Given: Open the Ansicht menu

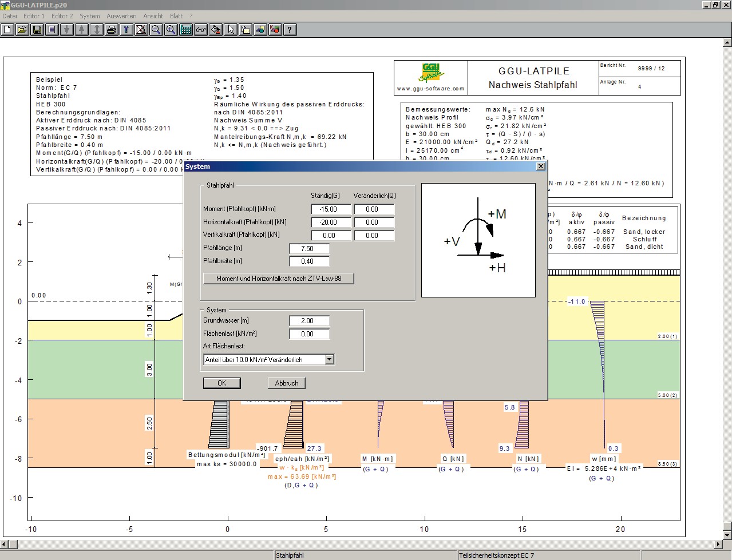Looking at the screenshot, I should coord(153,16).
